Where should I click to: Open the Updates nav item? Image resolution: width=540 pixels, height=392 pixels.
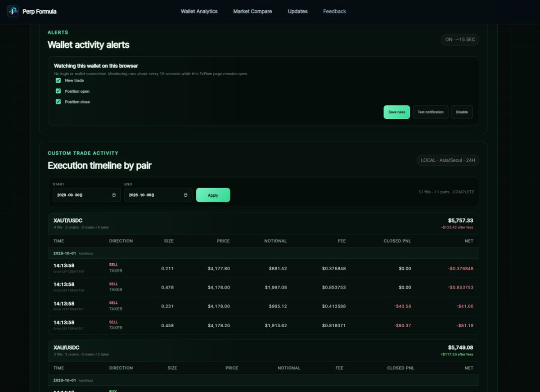[x=297, y=11]
